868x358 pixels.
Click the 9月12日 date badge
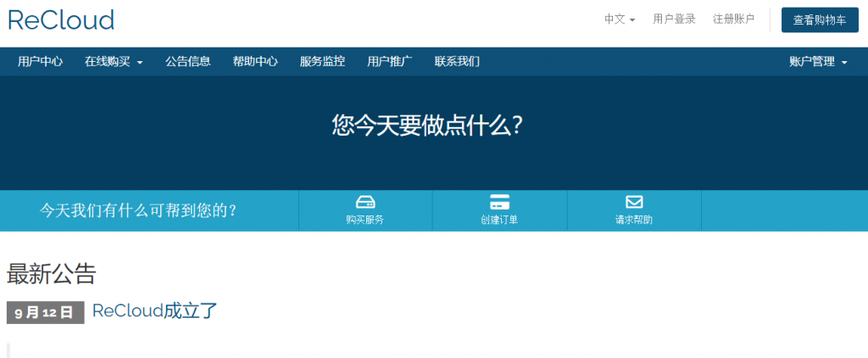[45, 312]
